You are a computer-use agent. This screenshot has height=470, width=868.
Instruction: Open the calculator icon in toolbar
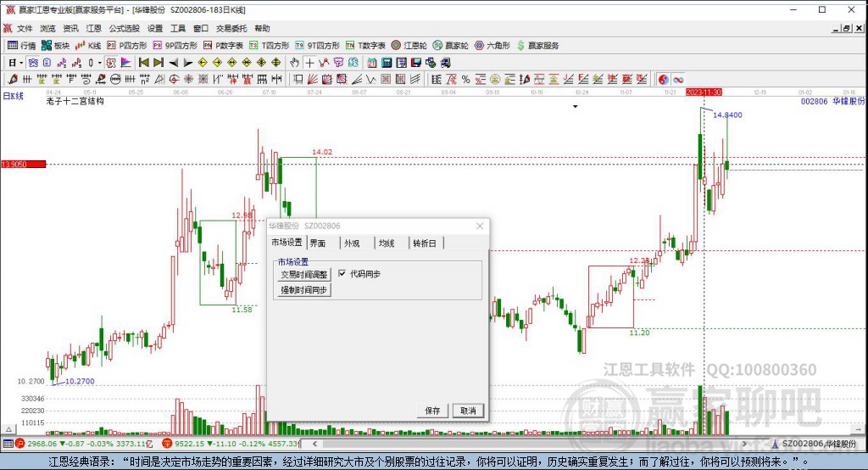tap(387, 63)
